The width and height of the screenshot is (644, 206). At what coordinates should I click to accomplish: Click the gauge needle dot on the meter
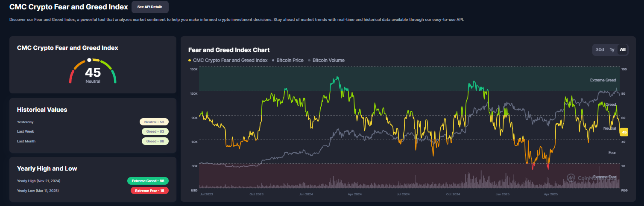(x=89, y=60)
